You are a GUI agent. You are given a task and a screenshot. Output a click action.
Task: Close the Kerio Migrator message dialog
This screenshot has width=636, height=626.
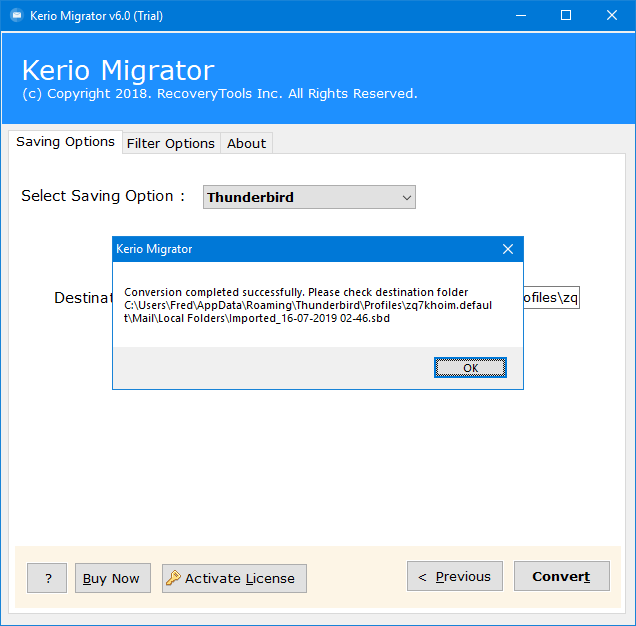pyautogui.click(x=508, y=249)
